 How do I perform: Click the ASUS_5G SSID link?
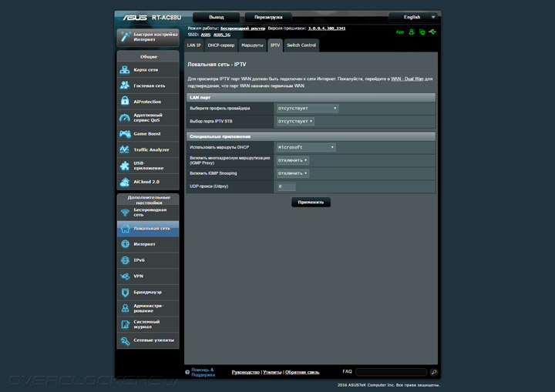222,35
